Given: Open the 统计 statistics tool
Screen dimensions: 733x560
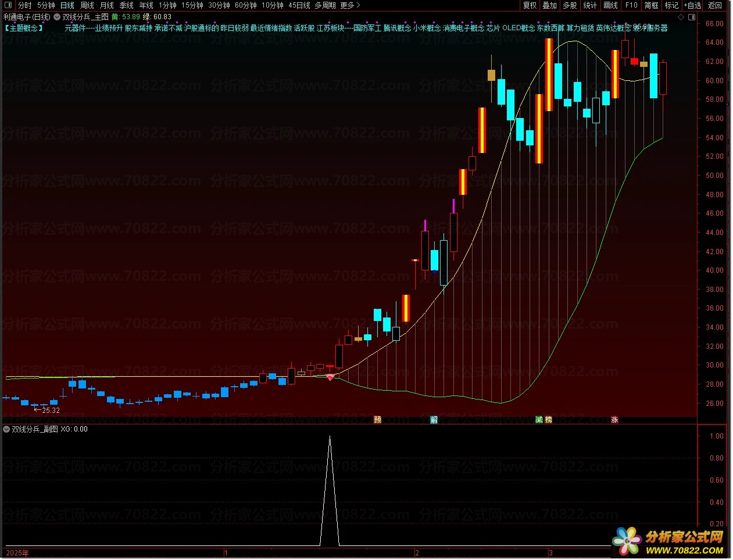Looking at the screenshot, I should pyautogui.click(x=590, y=5).
